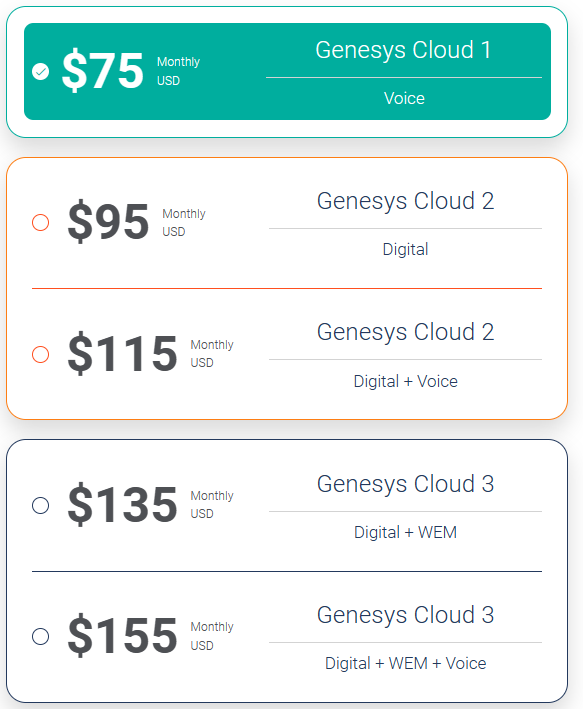Viewport: 583px width, 709px height.
Task: Click the Digital + WEM label
Action: point(405,532)
